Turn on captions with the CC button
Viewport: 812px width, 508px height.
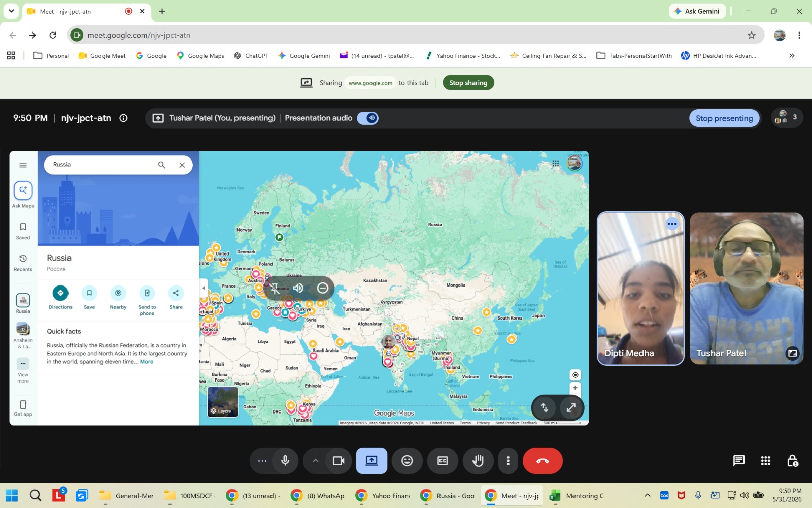(443, 461)
